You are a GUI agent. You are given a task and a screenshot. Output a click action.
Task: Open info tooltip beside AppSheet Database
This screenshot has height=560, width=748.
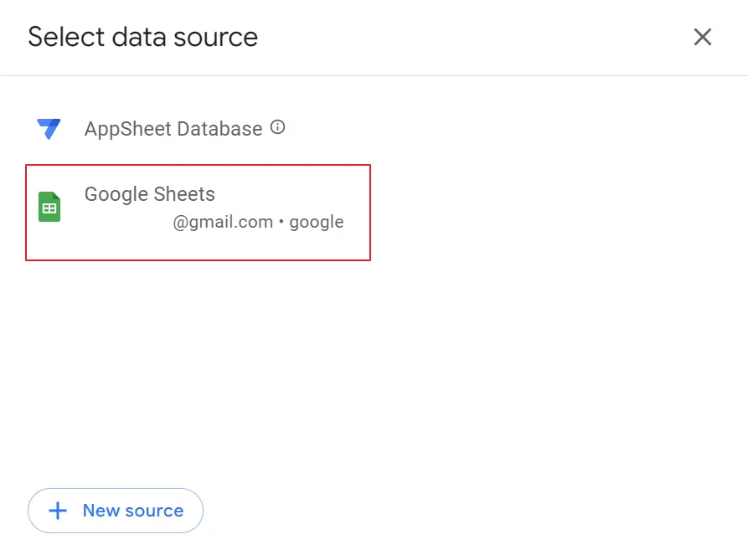[278, 128]
